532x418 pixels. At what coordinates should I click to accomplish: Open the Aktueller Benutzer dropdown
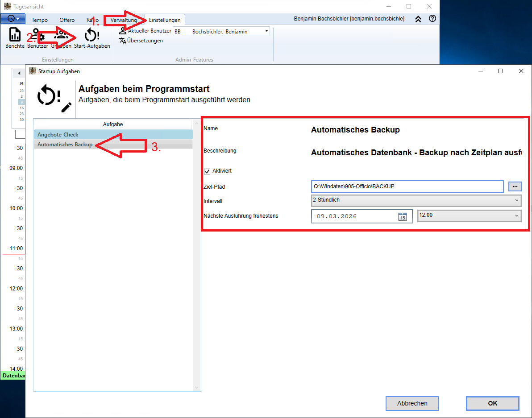tap(266, 31)
